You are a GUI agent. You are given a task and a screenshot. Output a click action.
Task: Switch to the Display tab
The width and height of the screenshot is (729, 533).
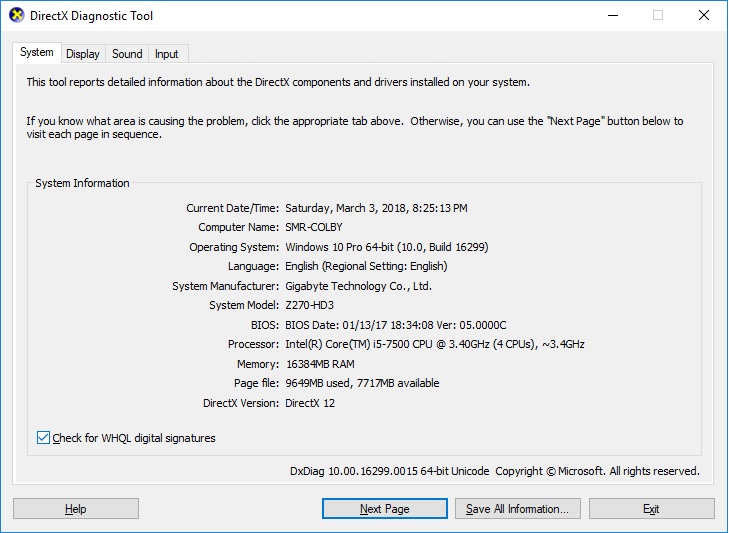[83, 54]
